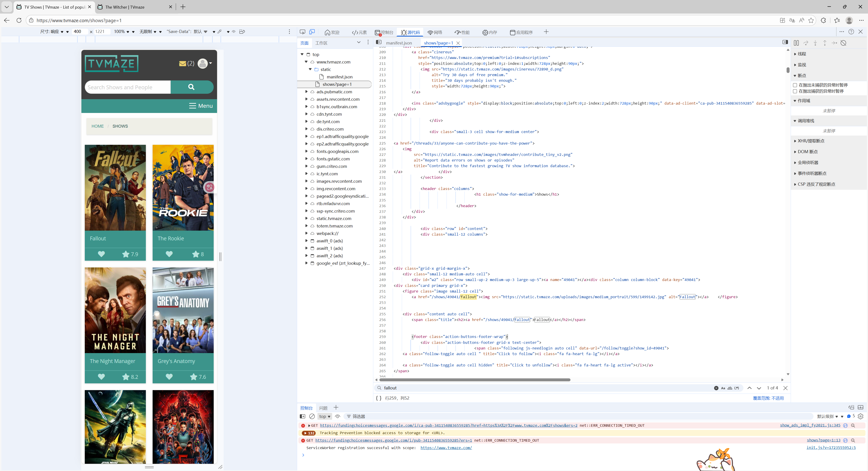Image resolution: width=868 pixels, height=471 pixels.
Task: Enable pause on uncaught exceptions checkbox
Action: [795, 85]
